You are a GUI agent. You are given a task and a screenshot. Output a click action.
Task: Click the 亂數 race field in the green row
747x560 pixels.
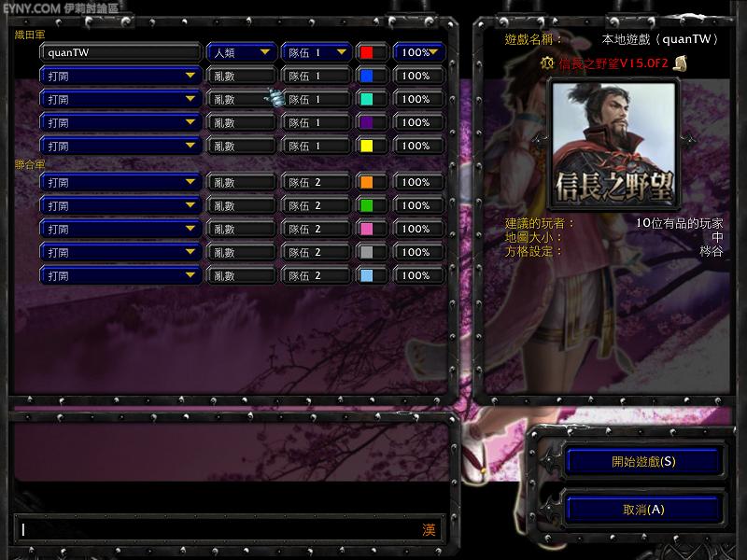pyautogui.click(x=242, y=205)
